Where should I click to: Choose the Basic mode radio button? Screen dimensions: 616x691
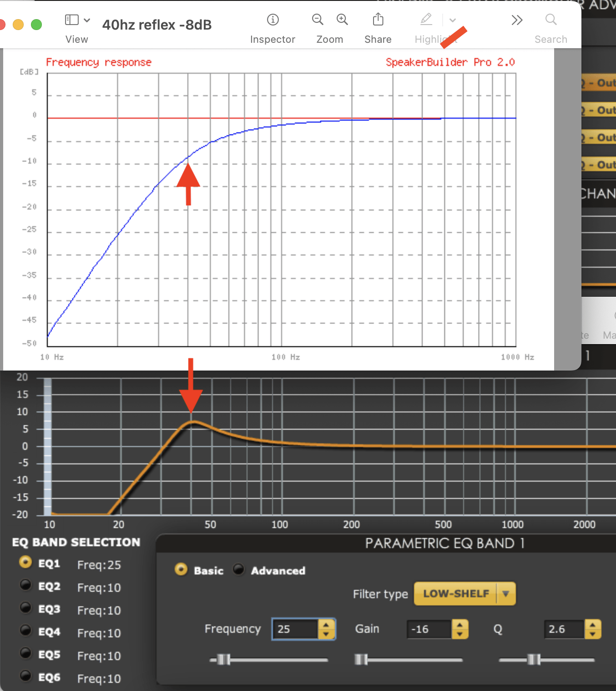pyautogui.click(x=181, y=569)
